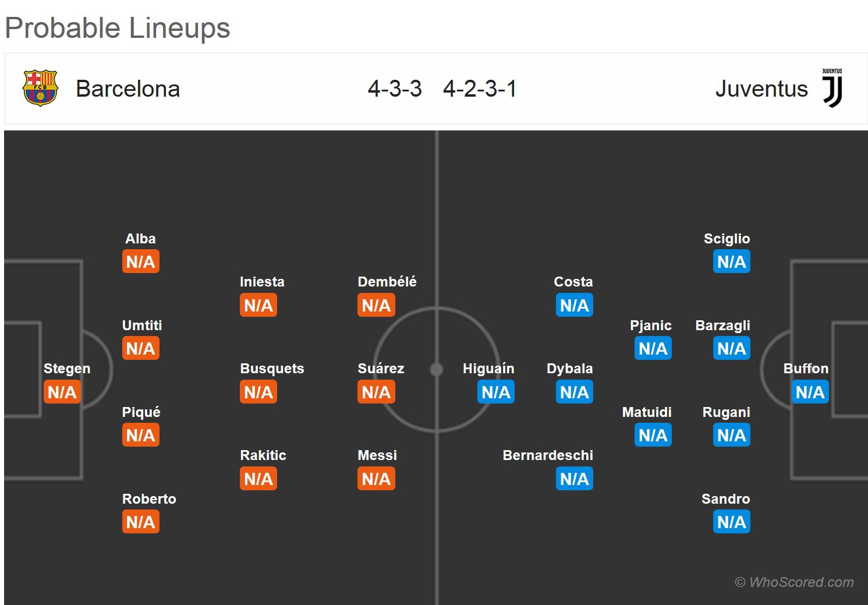Click the WhoScored.com watermark
This screenshot has height=605, width=868.
794,582
